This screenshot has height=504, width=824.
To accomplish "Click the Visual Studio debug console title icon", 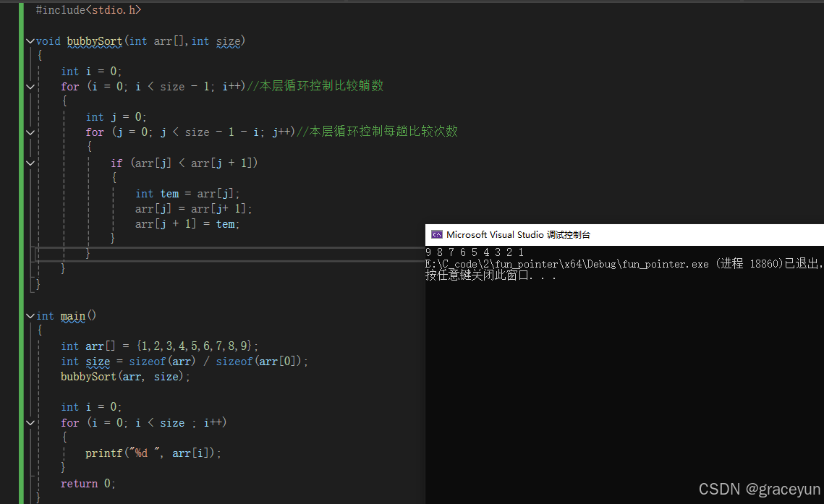I will click(437, 235).
